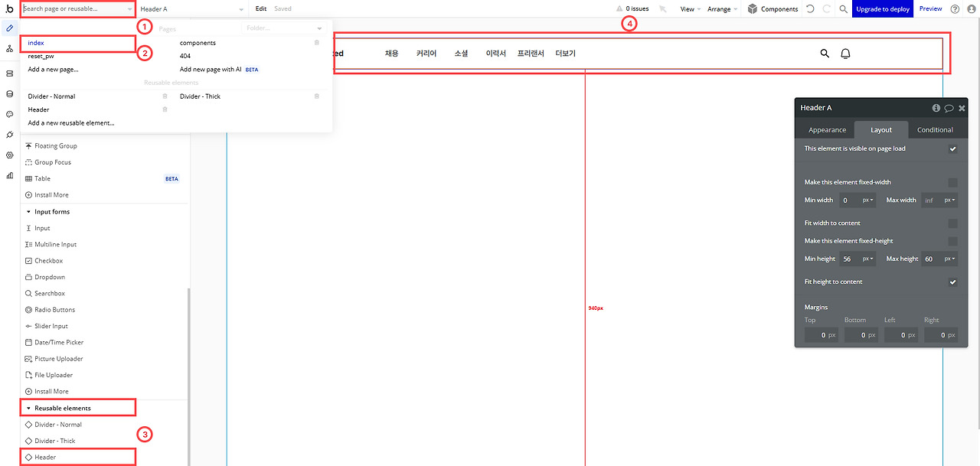Open the View menu dropdown
This screenshot has width=980, height=466.
point(690,9)
